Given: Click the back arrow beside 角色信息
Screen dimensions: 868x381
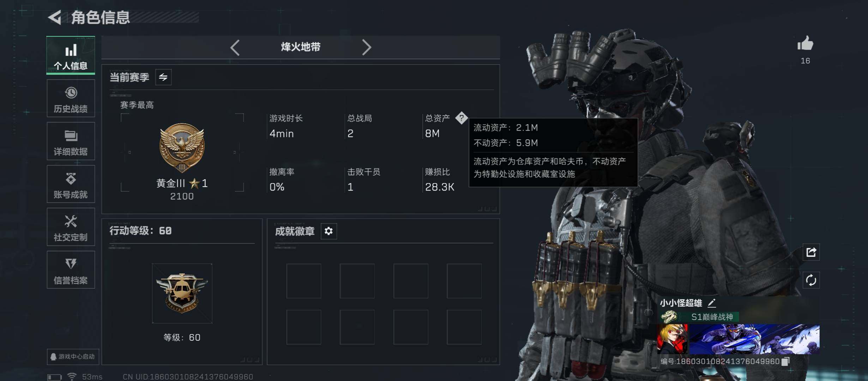Looking at the screenshot, I should point(55,17).
